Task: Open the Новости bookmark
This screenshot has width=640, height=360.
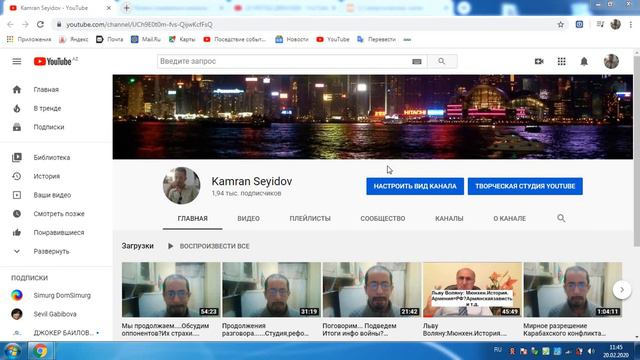Action: [292, 39]
